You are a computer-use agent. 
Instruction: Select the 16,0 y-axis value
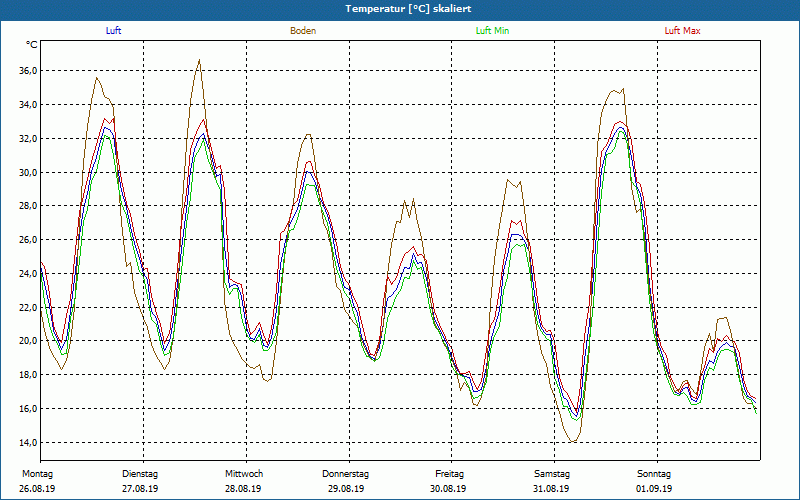pyautogui.click(x=29, y=409)
